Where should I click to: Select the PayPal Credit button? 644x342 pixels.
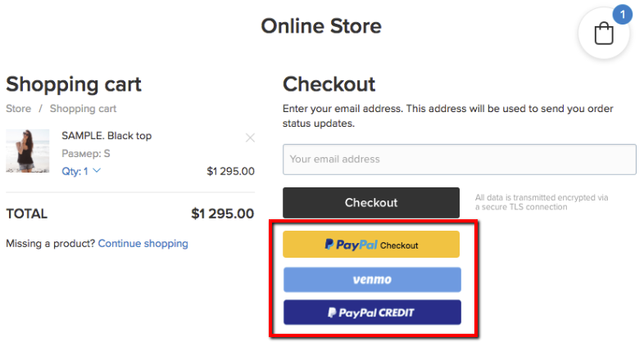point(372,313)
